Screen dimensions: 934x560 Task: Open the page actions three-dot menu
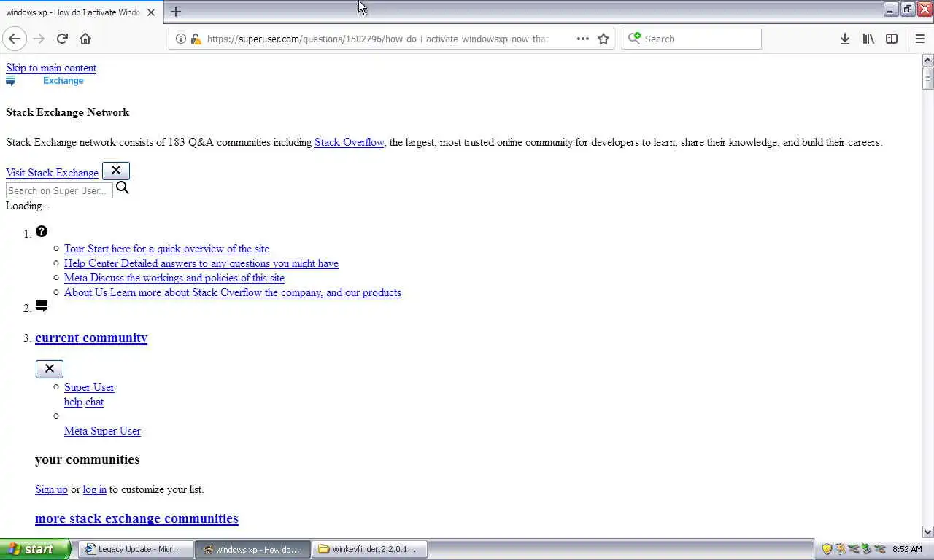point(582,39)
